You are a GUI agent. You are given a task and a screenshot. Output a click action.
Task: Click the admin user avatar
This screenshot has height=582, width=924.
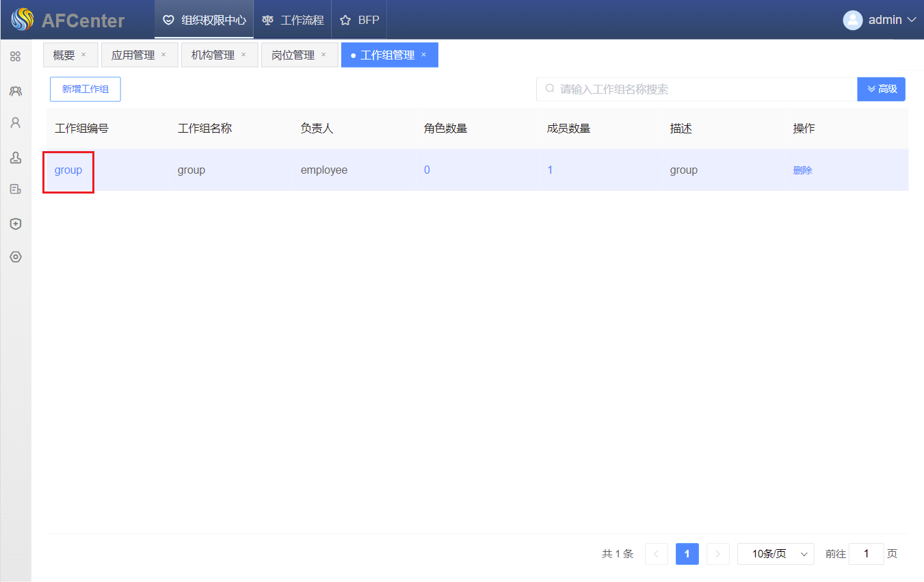coord(852,21)
